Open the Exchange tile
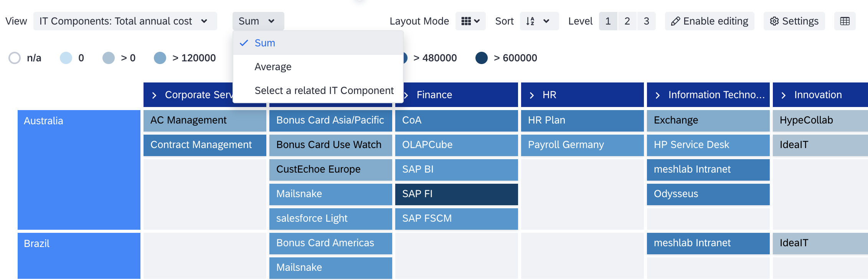868x280 pixels. pyautogui.click(x=708, y=120)
